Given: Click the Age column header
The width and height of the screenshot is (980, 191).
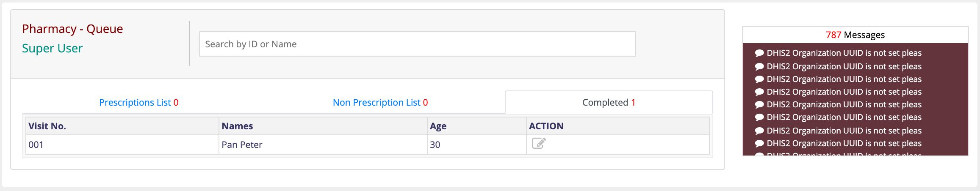Looking at the screenshot, I should pos(438,126).
